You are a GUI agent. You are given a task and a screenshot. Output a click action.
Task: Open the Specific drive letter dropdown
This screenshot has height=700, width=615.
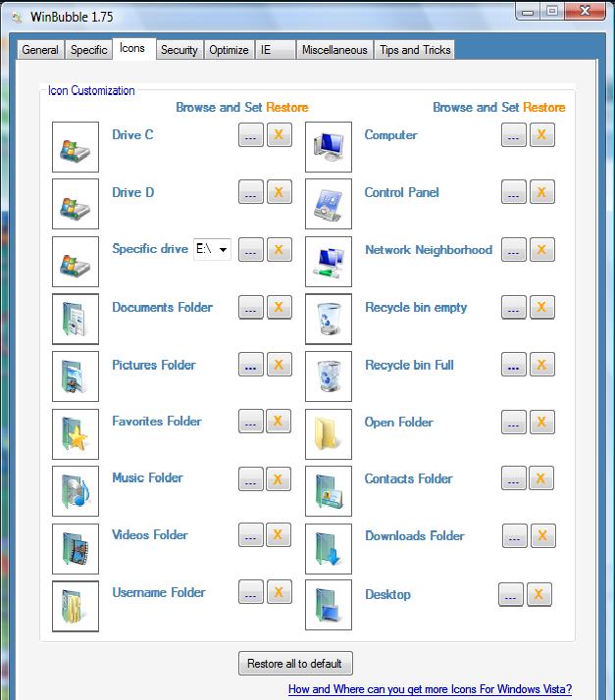point(212,249)
